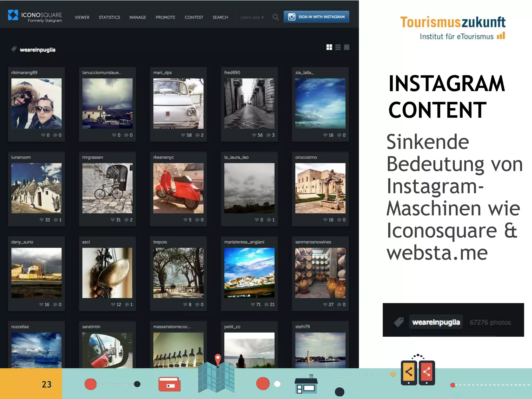532x399 pixels.
Task: Open the Contest menu
Action: 194,17
